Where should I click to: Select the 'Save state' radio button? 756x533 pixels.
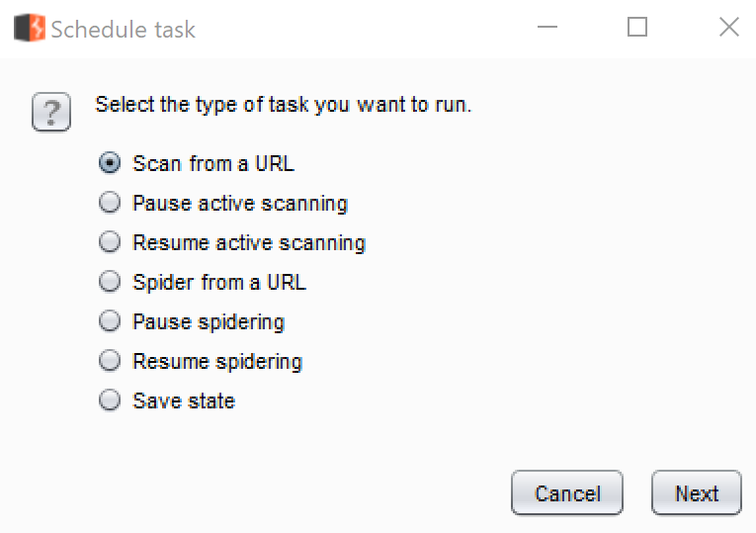110,400
